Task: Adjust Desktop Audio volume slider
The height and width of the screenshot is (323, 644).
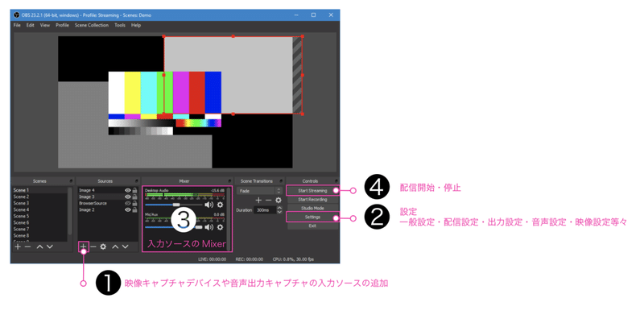Action: (x=174, y=205)
